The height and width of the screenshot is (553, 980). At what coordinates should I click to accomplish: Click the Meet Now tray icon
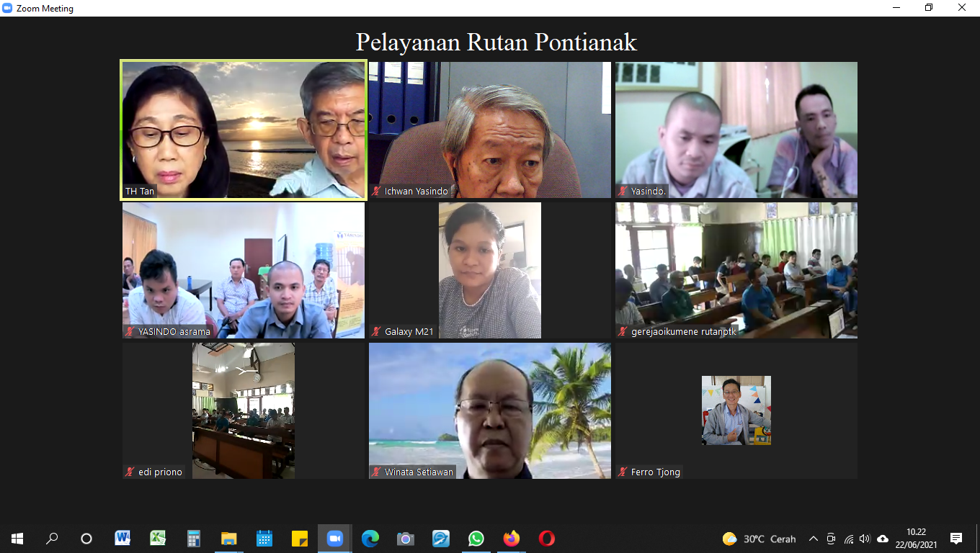(x=831, y=539)
